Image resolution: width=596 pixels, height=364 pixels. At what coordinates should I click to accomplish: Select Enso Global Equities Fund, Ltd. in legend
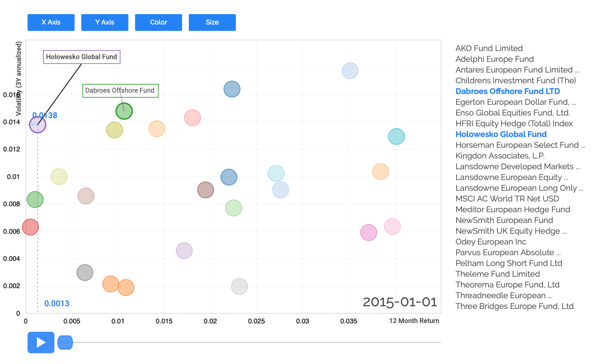coord(512,113)
